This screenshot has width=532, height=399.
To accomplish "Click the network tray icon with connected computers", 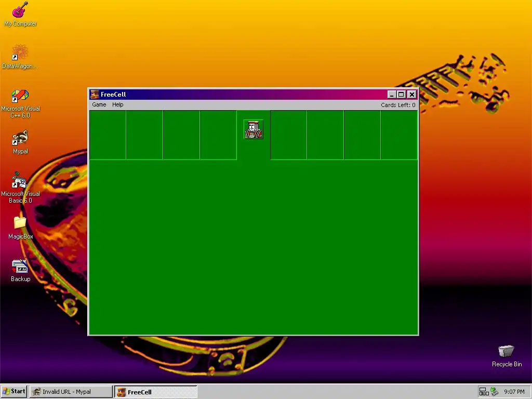I will click(484, 392).
